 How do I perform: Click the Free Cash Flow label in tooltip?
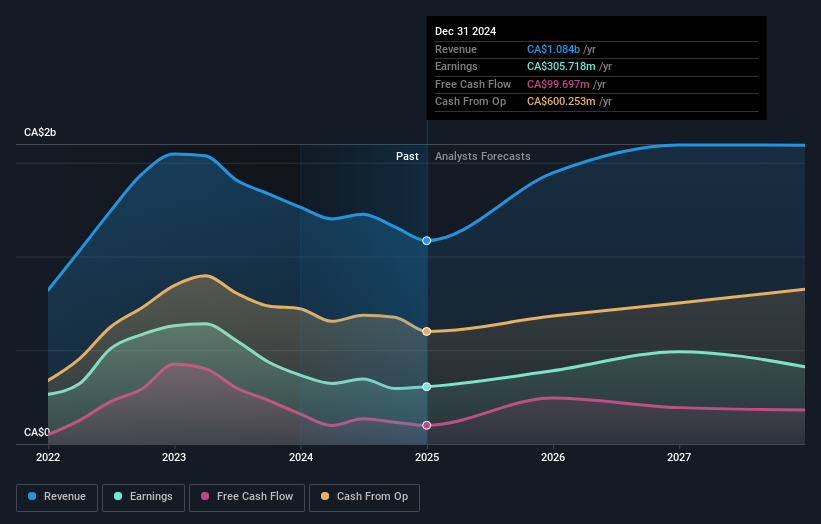pyautogui.click(x=473, y=84)
